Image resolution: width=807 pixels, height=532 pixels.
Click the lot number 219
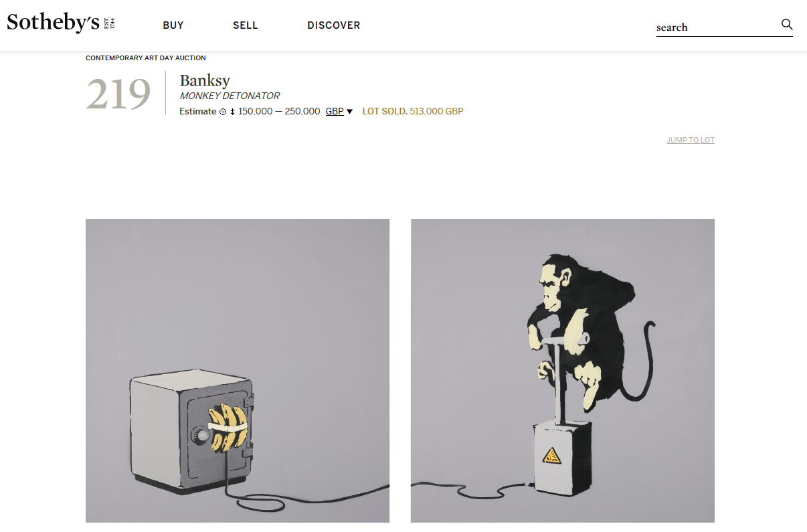click(x=118, y=94)
